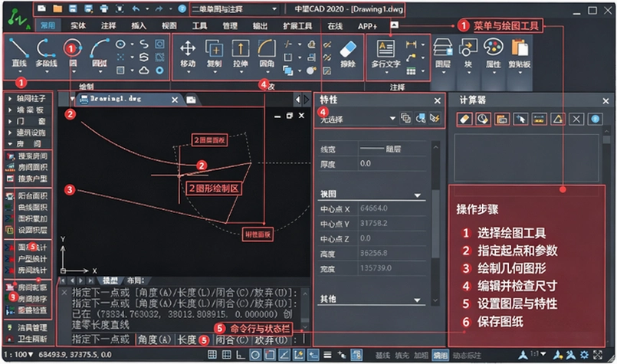Expand the 轴网柱子 tree group
Image resolution: width=617 pixels, height=364 pixels.
(10, 98)
